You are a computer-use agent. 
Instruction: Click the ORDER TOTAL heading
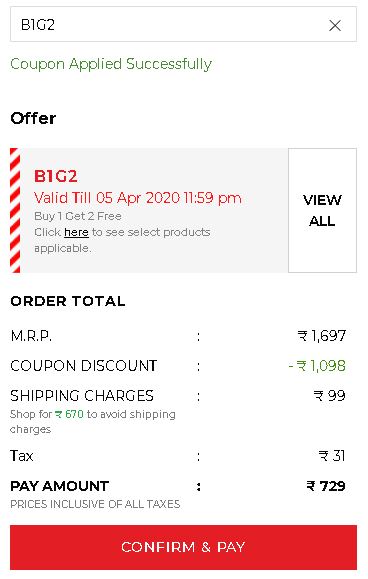click(68, 301)
